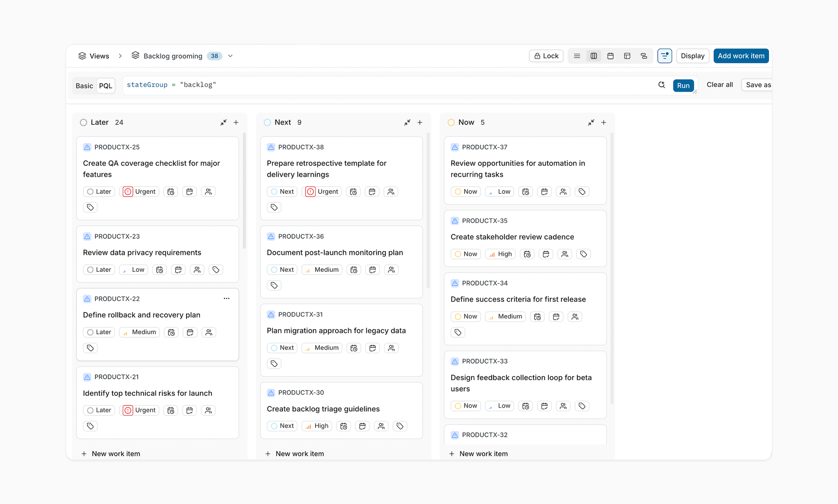Image resolution: width=838 pixels, height=504 pixels.
Task: Switch to list layout view icon
Action: [577, 56]
